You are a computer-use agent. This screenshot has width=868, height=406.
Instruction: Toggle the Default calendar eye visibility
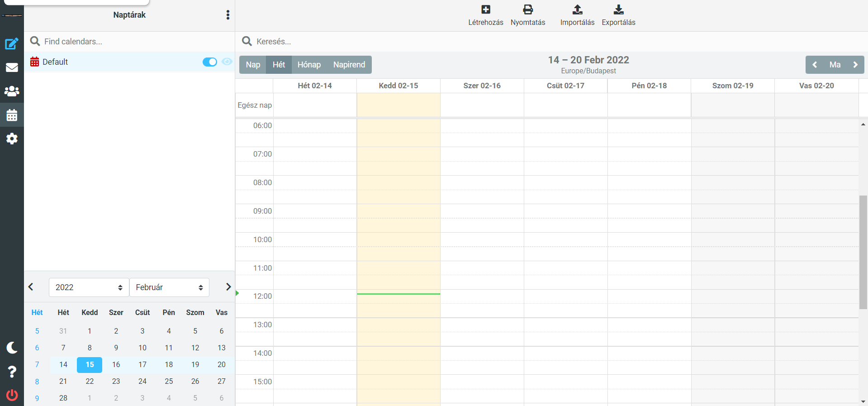click(x=227, y=62)
